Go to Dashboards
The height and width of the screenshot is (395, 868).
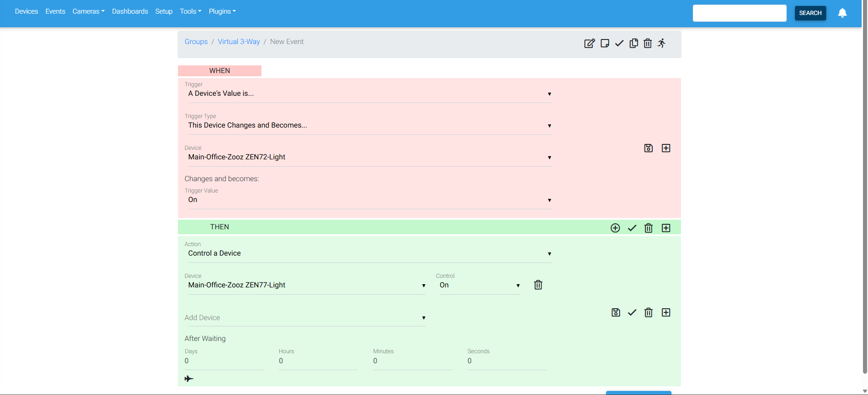[130, 11]
